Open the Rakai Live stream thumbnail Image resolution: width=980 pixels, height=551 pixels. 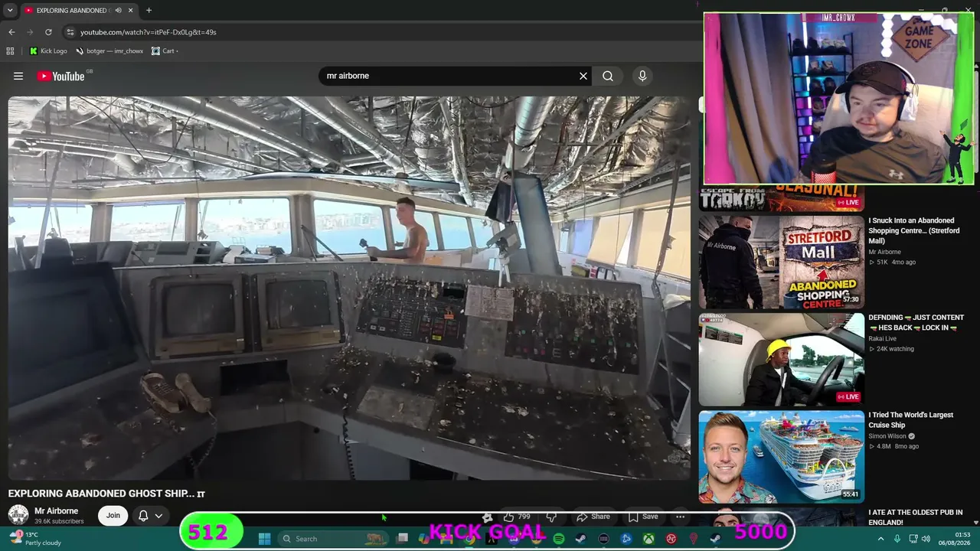[781, 359]
